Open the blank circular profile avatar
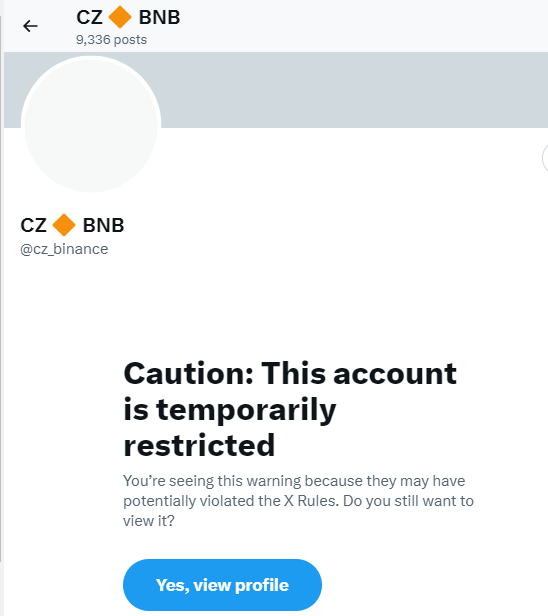Screen dimensions: 548x616 (x=91, y=125)
